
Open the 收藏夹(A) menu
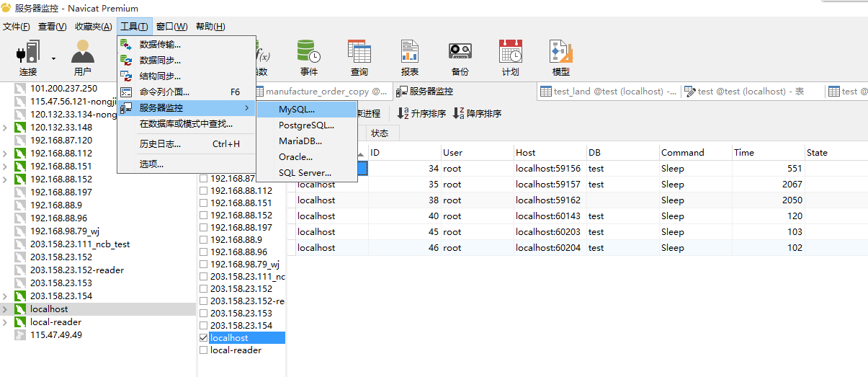click(x=94, y=27)
